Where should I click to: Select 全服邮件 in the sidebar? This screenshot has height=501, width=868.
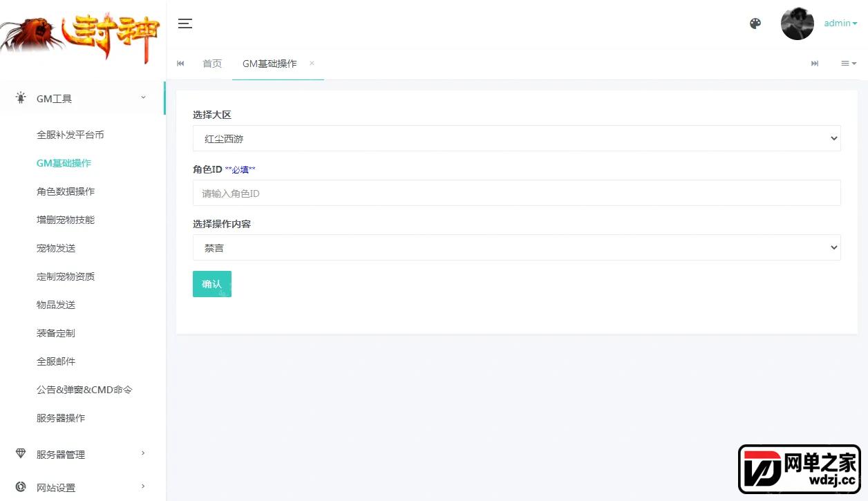(x=56, y=361)
